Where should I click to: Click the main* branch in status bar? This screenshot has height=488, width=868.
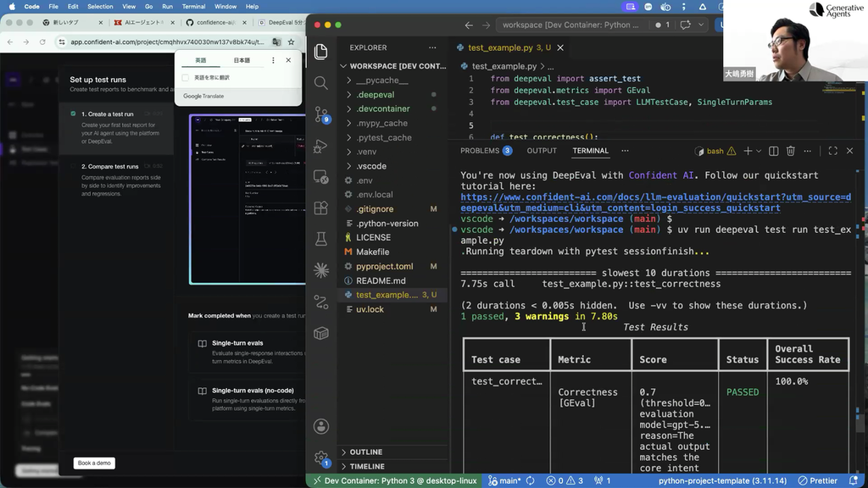click(505, 481)
